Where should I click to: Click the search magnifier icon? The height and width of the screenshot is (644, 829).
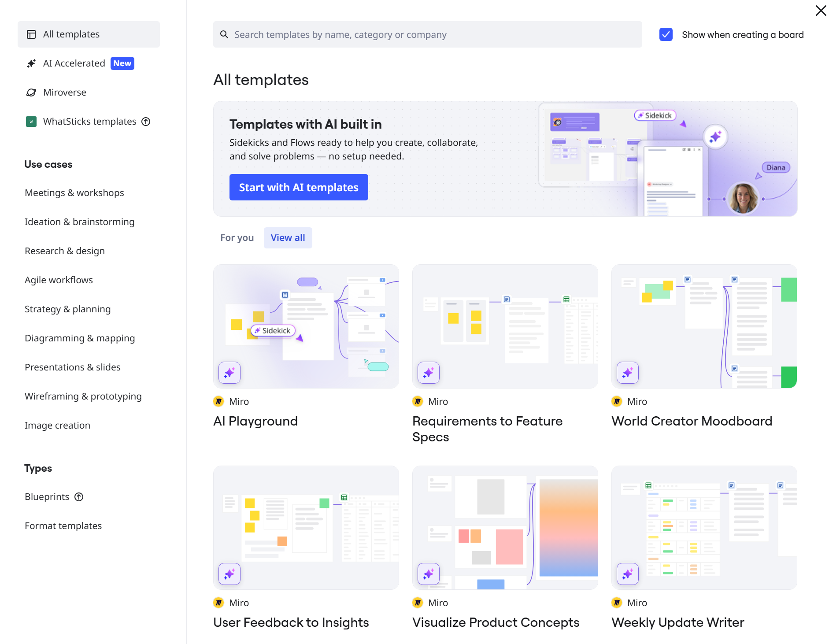click(x=224, y=34)
